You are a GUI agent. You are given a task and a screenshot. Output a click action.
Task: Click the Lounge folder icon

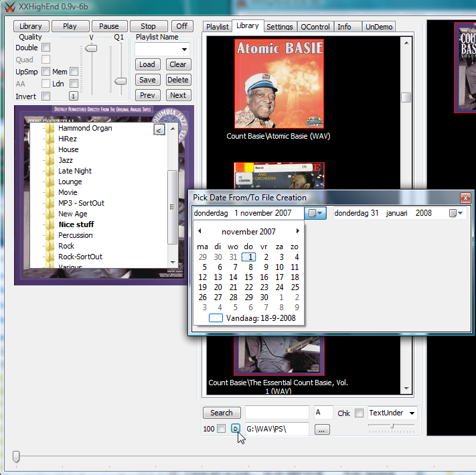[x=50, y=182]
